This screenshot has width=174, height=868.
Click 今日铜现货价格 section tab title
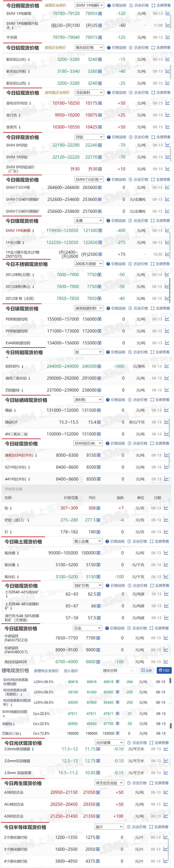(x=23, y=6)
